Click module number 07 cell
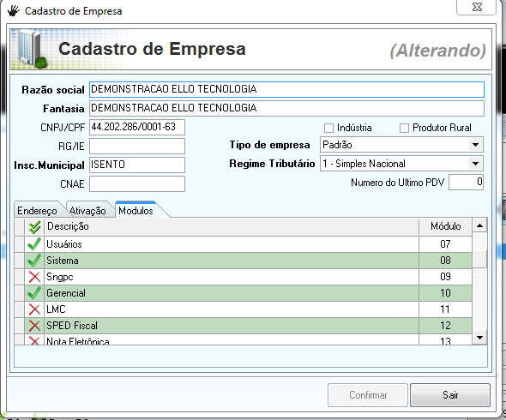This screenshot has height=420, width=506. pyautogui.click(x=445, y=244)
